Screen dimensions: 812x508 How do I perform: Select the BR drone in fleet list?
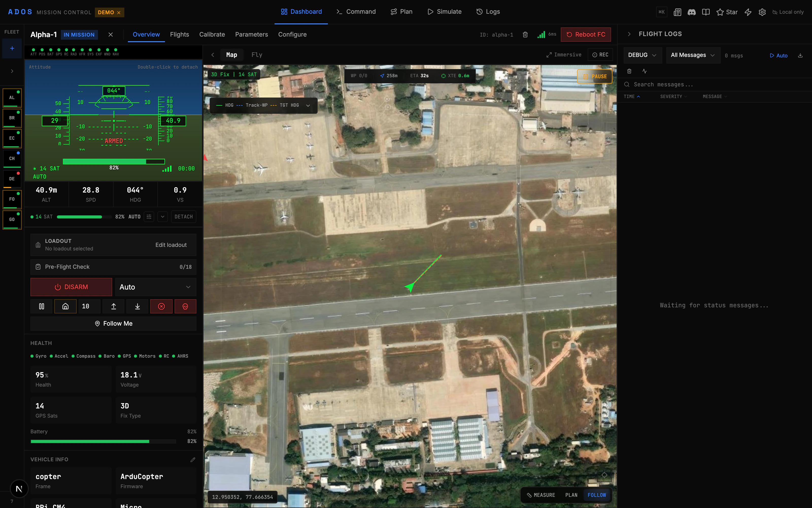tap(12, 118)
